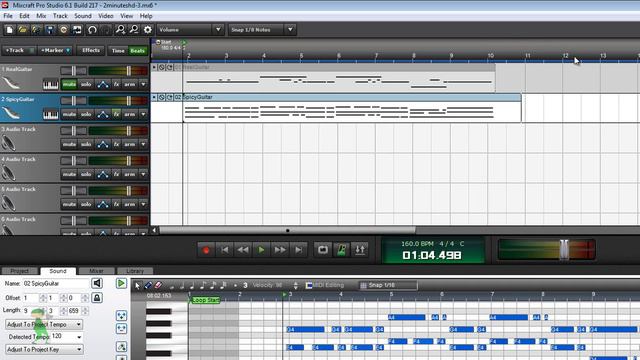The image size is (640, 360).
Task: Click the punch in/out icon in transport
Action: (x=360, y=250)
